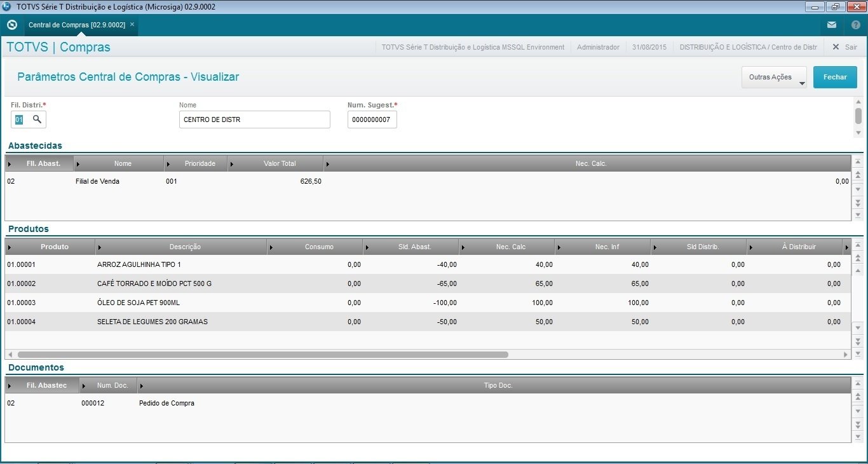Viewport: 868px width, 464px height.
Task: Click product code 01.00003
Action: [x=21, y=303]
